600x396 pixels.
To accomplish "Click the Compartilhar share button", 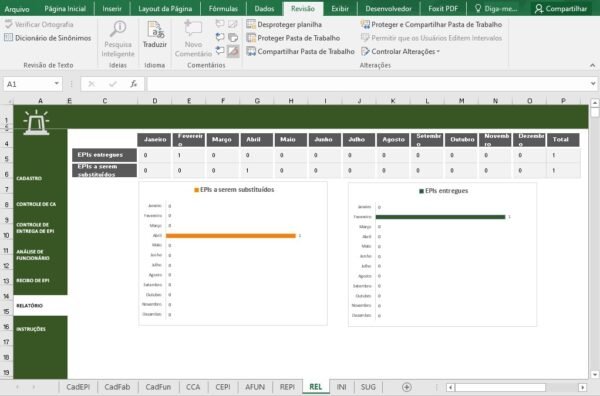I will (561, 8).
